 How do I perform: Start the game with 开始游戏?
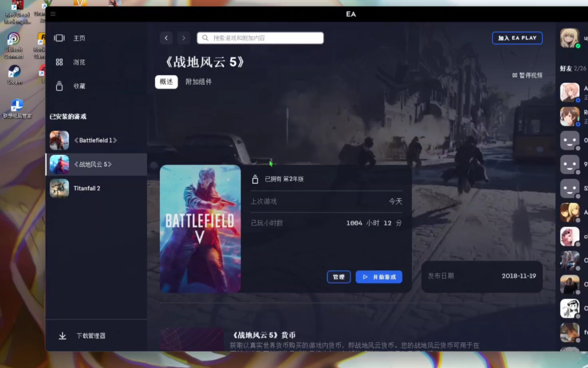379,277
